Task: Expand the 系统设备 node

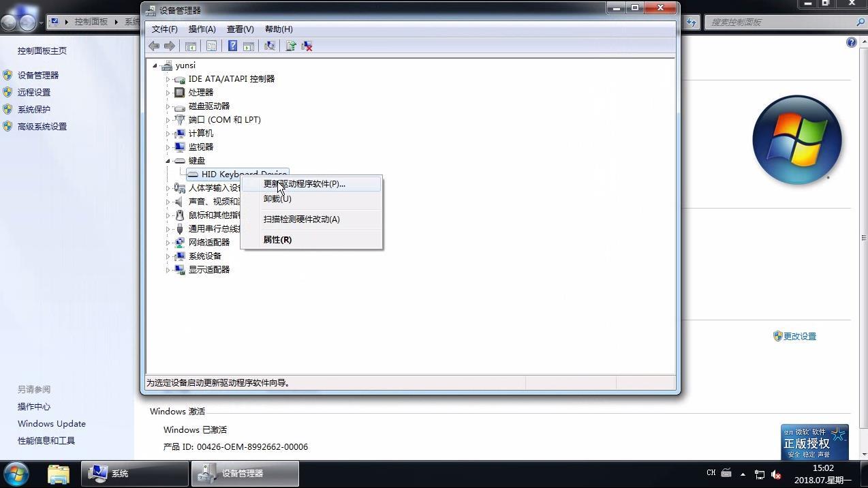Action: 168,256
